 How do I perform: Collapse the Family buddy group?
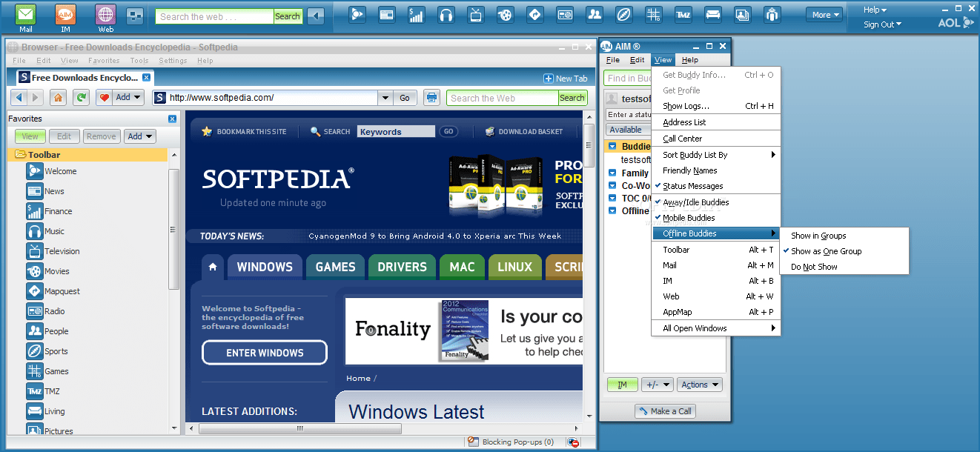(x=612, y=173)
